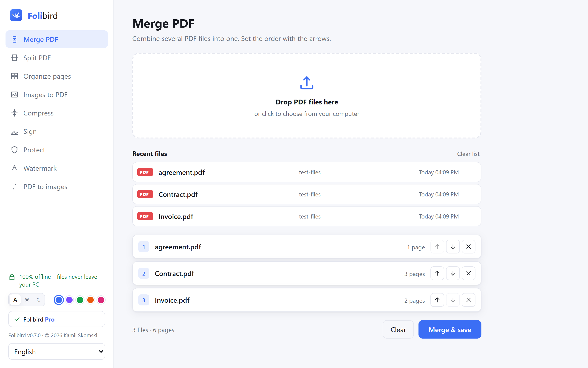Screen dimensions: 588x368
Task: Remove Invoice.pdf from the merge list
Action: 468,300
